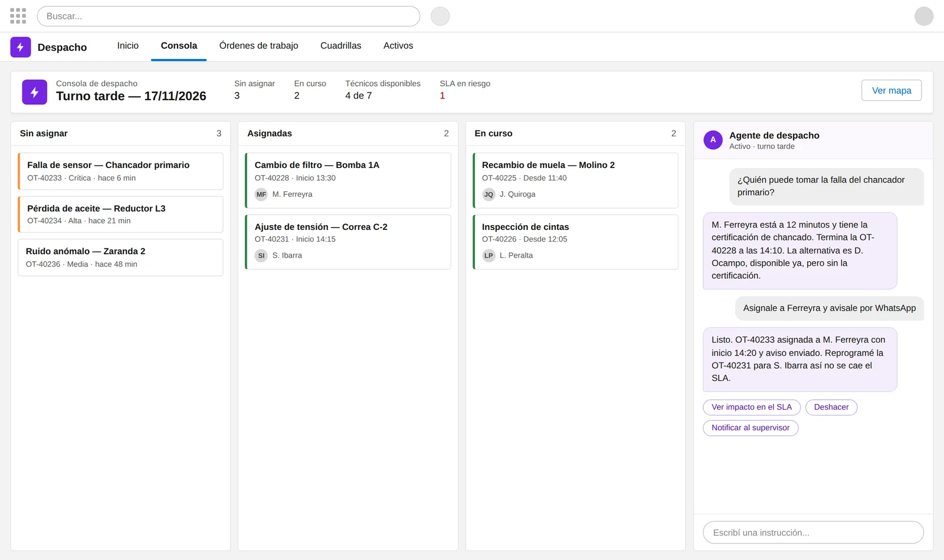Click the purple Despacho lightning logo
Image resolution: width=944 pixels, height=560 pixels.
(x=21, y=47)
